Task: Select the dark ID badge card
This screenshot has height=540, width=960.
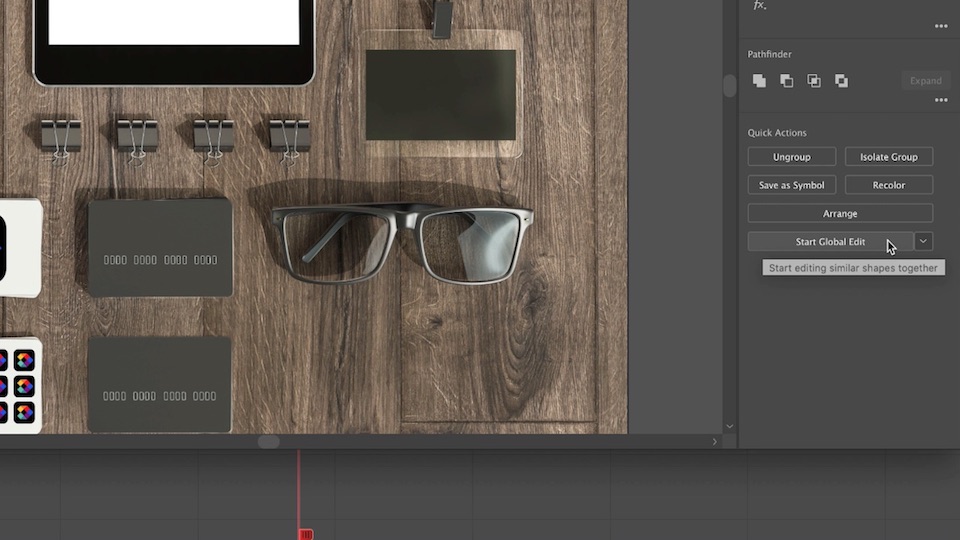Action: tap(441, 95)
